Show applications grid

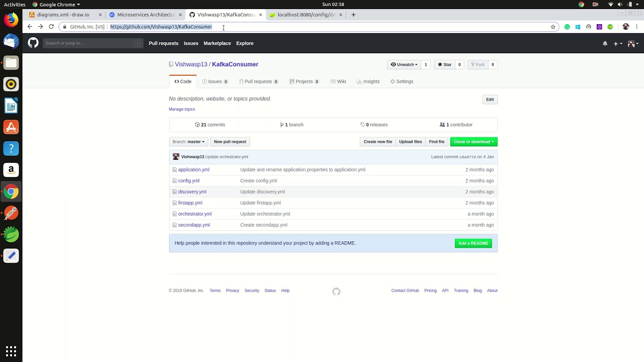(11, 350)
